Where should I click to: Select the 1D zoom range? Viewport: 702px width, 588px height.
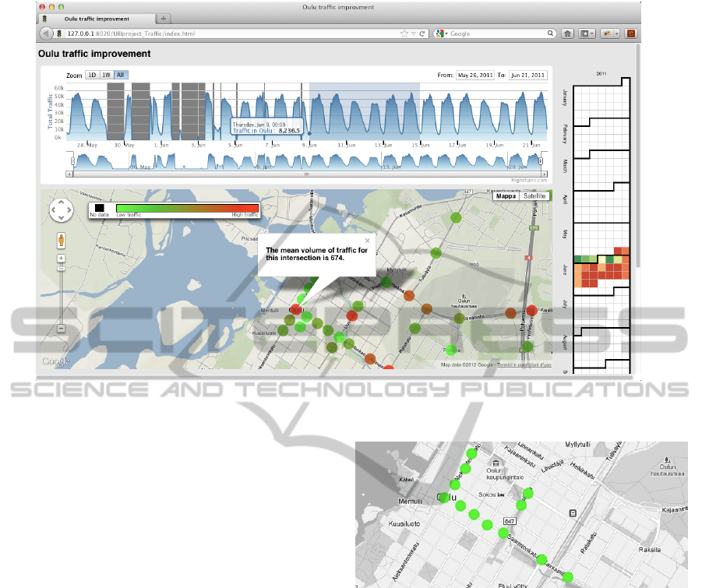coord(92,75)
